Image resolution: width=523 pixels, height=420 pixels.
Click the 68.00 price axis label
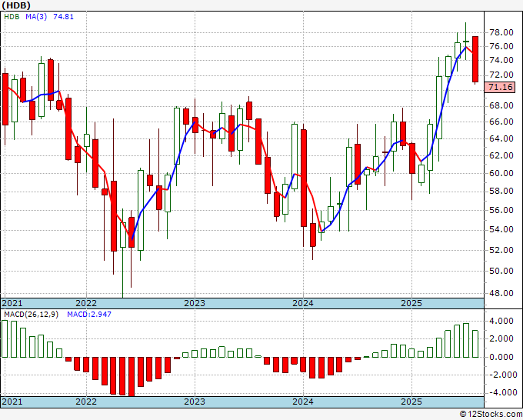[501, 105]
